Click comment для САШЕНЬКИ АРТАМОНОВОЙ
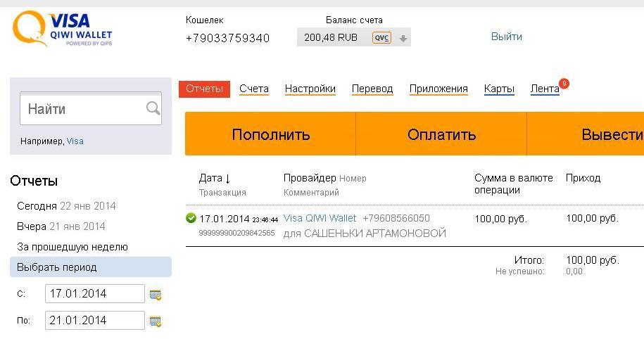This screenshot has height=339, width=644. coord(365,233)
